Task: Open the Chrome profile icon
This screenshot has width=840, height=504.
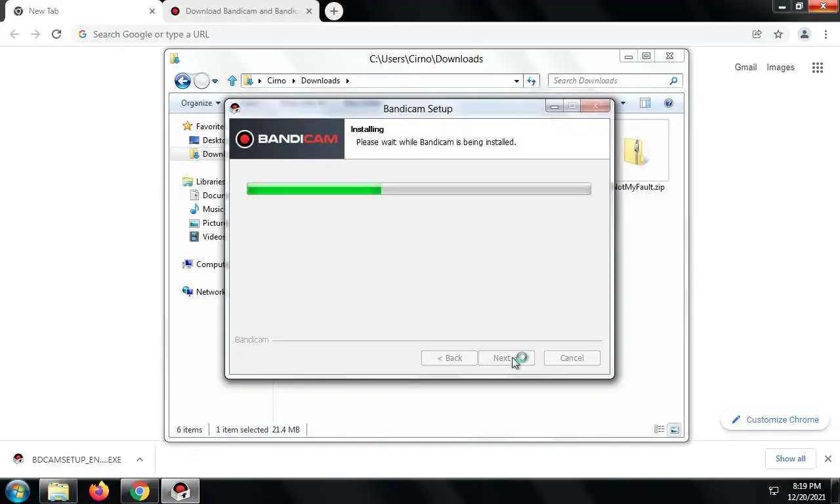Action: point(804,34)
